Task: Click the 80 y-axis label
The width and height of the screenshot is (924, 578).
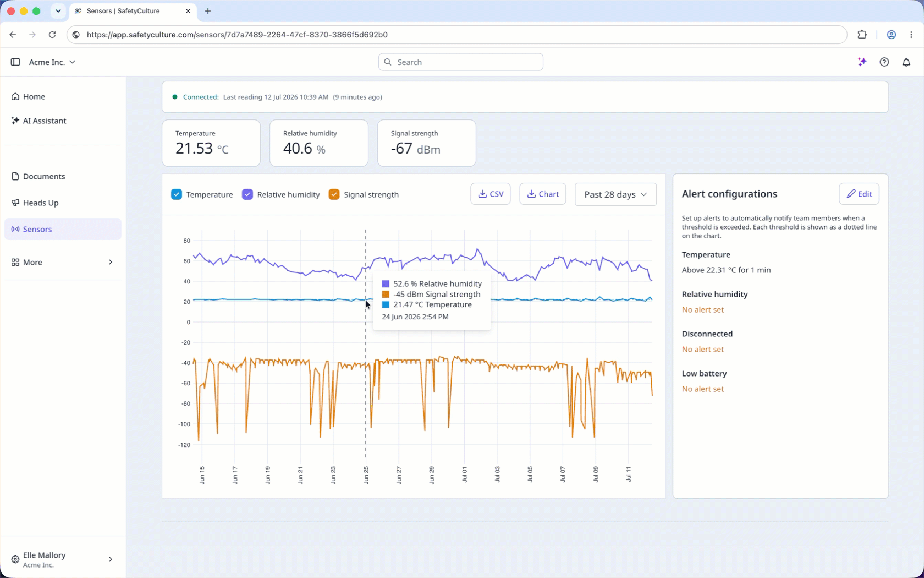Action: pyautogui.click(x=187, y=241)
